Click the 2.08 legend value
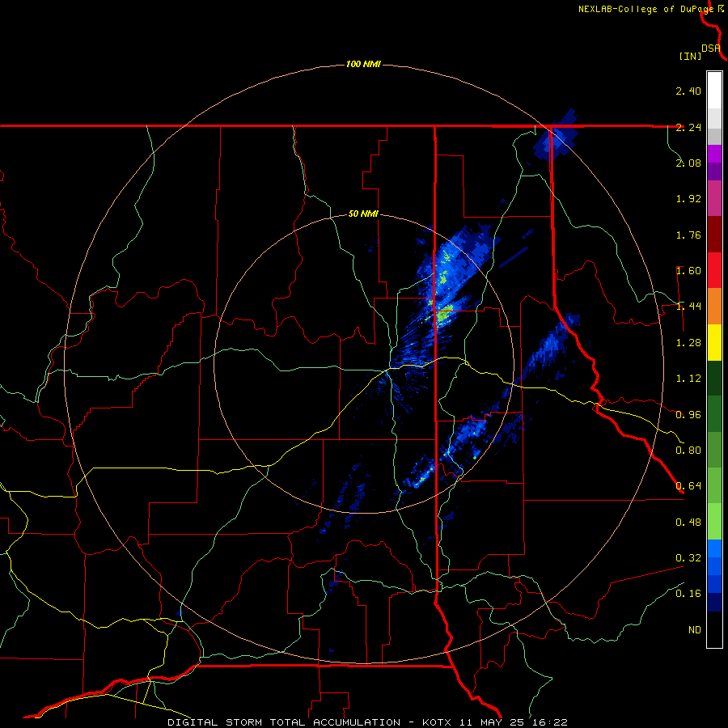 688,163
